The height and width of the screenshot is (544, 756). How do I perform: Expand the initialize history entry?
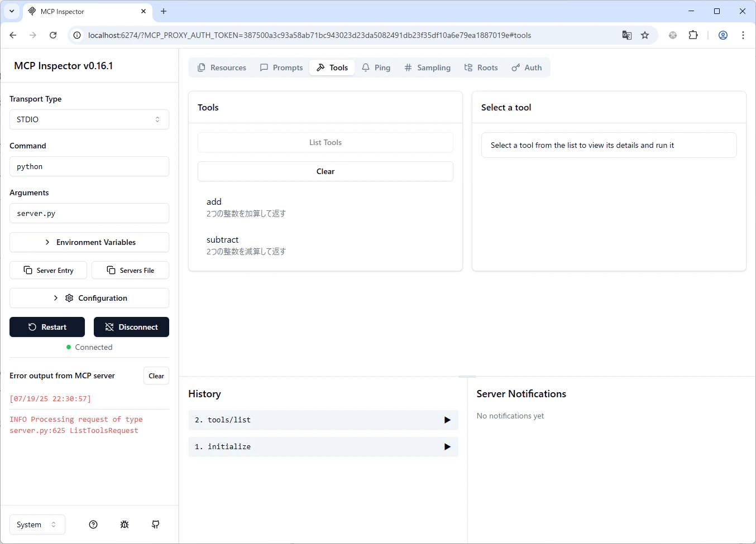[x=323, y=447]
